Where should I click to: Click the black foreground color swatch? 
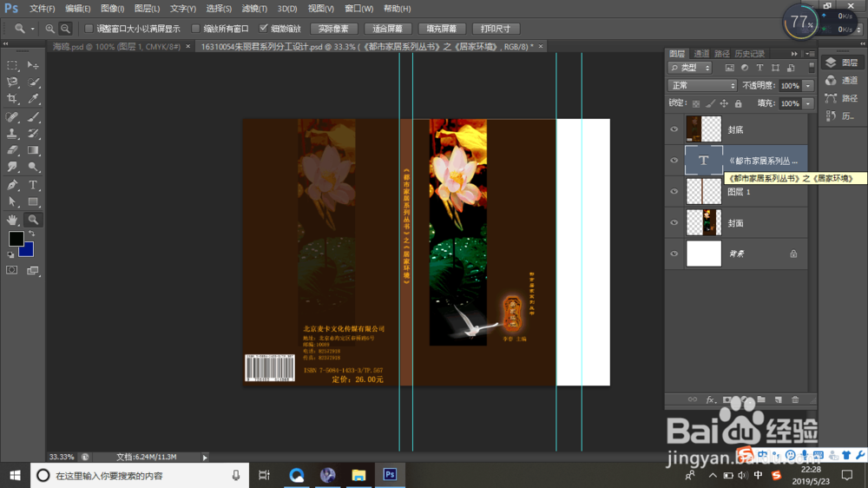coord(15,238)
